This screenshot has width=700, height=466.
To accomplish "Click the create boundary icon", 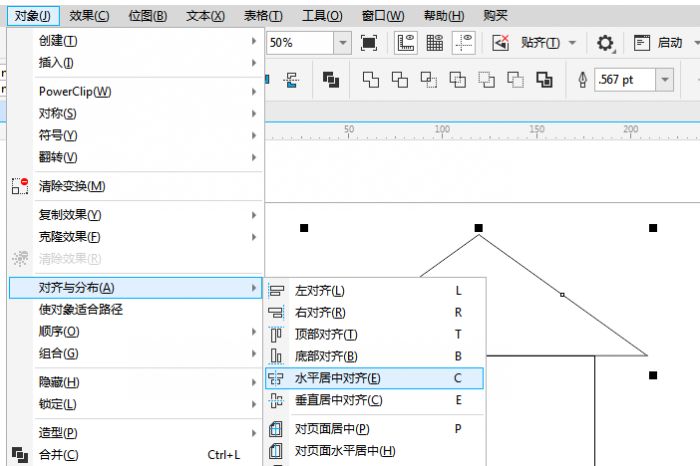I will (x=544, y=80).
